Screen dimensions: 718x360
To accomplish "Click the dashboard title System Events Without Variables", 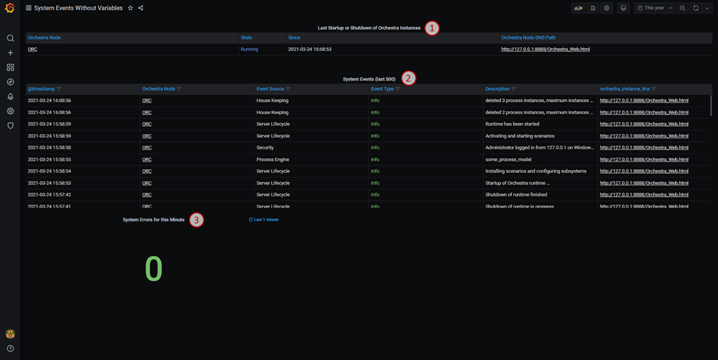I will 78,8.
